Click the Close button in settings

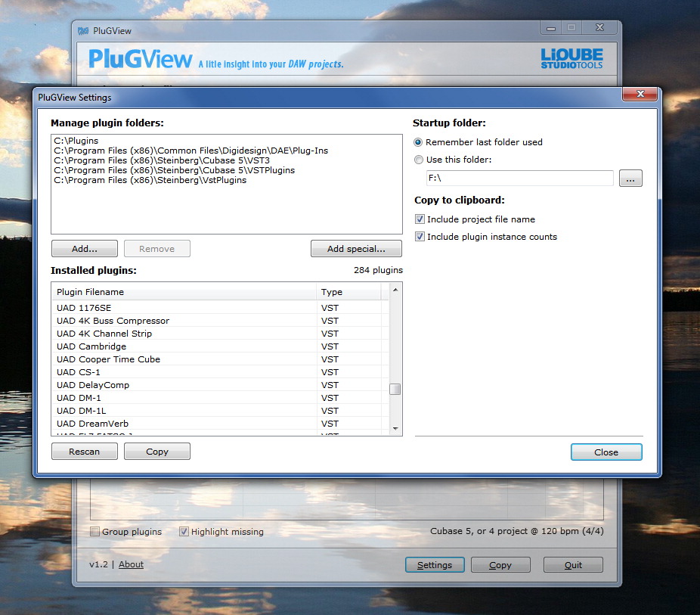pyautogui.click(x=606, y=452)
